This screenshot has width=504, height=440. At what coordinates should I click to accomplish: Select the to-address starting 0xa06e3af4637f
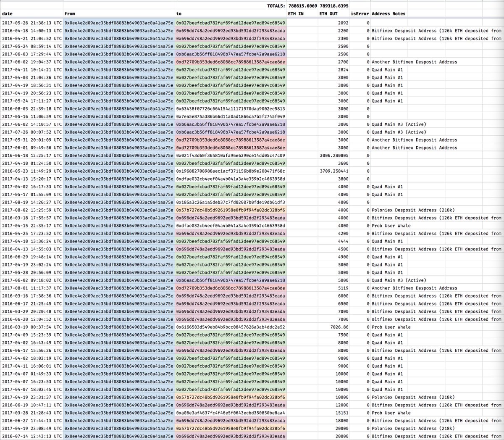tap(231, 413)
